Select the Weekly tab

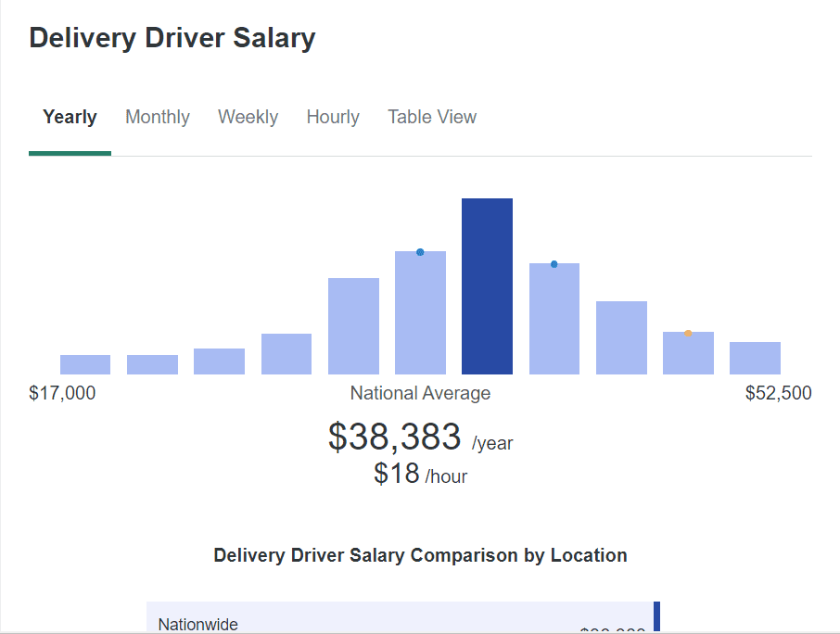(248, 118)
